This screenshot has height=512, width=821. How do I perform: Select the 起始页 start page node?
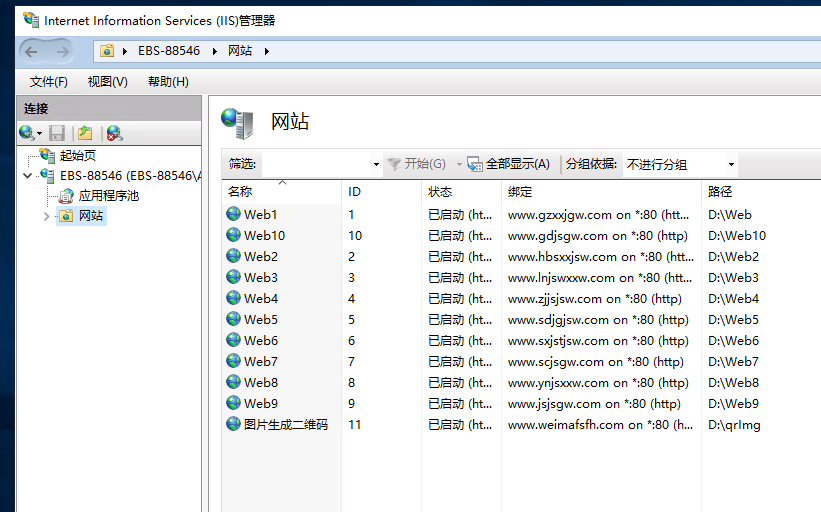point(77,155)
